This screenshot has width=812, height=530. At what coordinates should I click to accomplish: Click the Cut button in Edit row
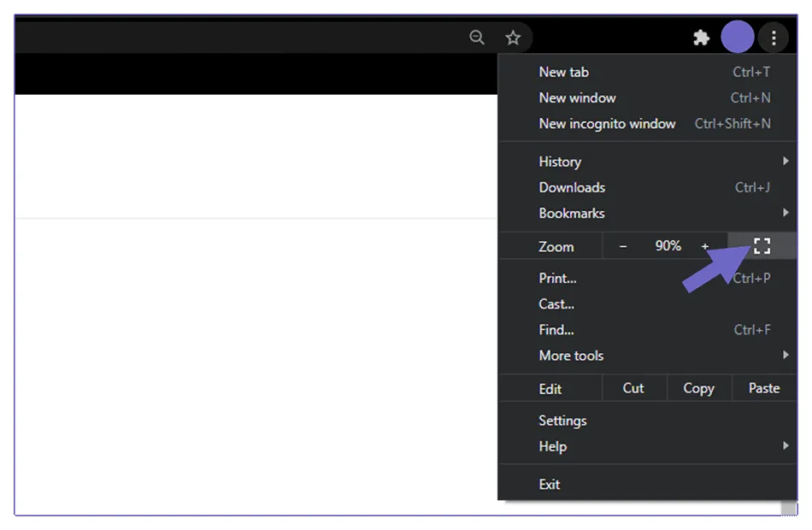[x=634, y=388]
